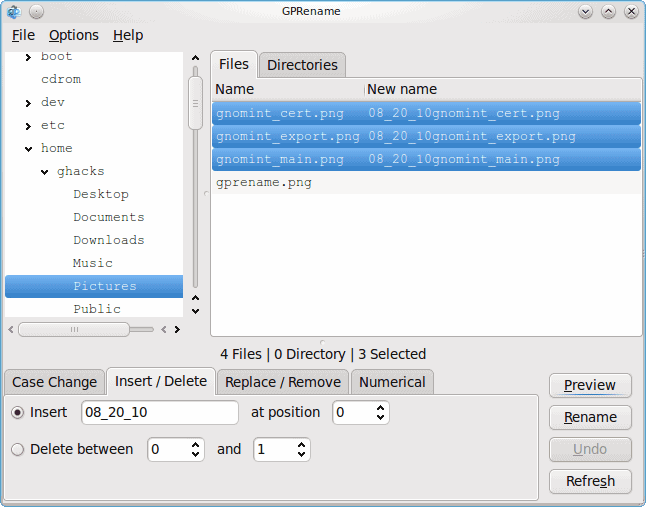Viewport: 646px width, 507px height.
Task: Expand the etc folder in tree
Action: [28, 125]
